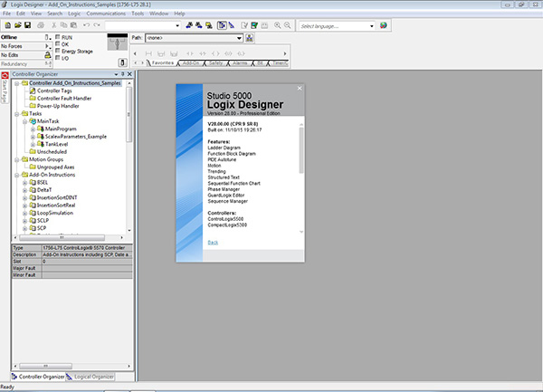The height and width of the screenshot is (392, 543).
Task: Click the Zoom Out magnifier icon
Action: click(288, 25)
